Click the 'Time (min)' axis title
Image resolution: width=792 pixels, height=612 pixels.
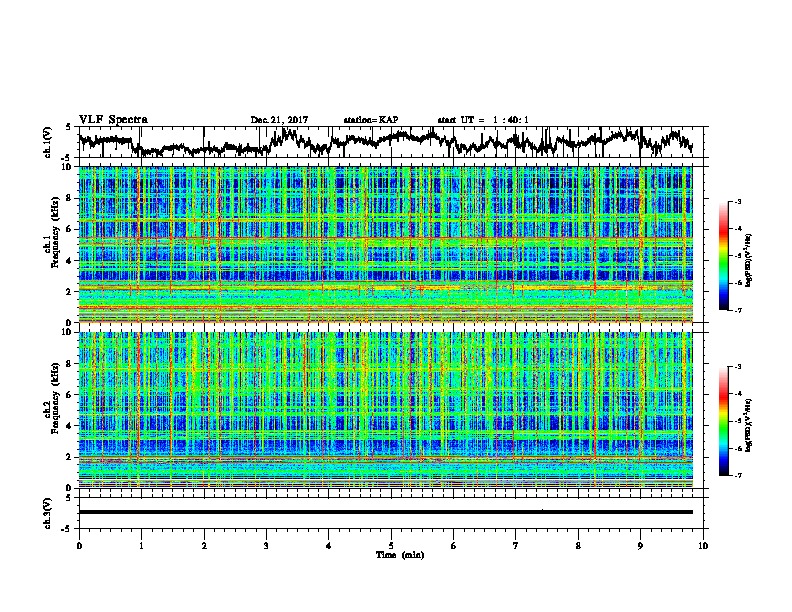[x=400, y=555]
